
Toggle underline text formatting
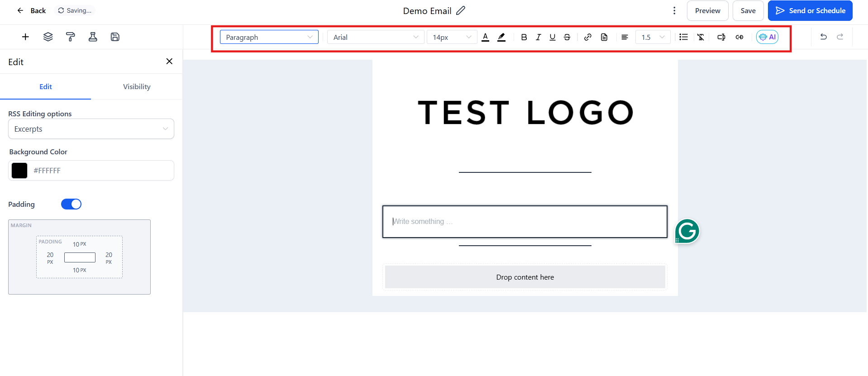(x=552, y=37)
